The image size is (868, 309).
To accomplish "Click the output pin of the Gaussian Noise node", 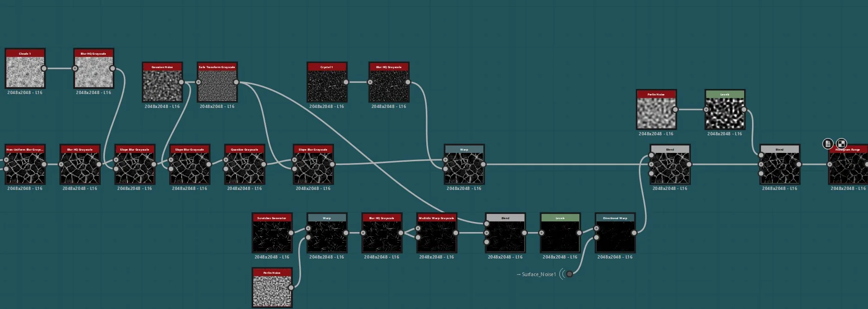I will [x=181, y=82].
